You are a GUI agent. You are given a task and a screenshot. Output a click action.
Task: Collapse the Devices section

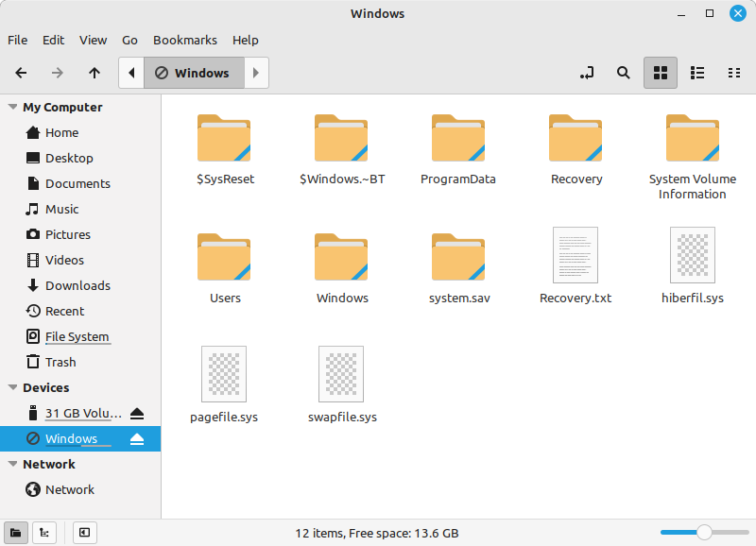click(13, 387)
